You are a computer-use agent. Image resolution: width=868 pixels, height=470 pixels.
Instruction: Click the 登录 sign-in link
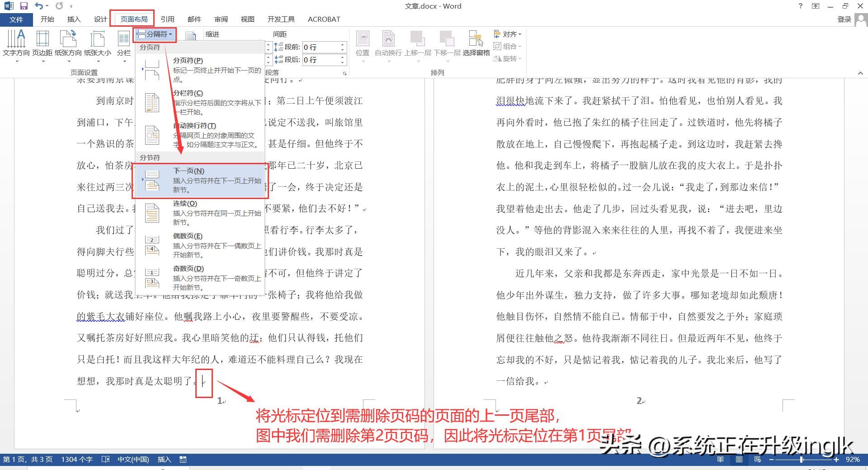pyautogui.click(x=844, y=19)
